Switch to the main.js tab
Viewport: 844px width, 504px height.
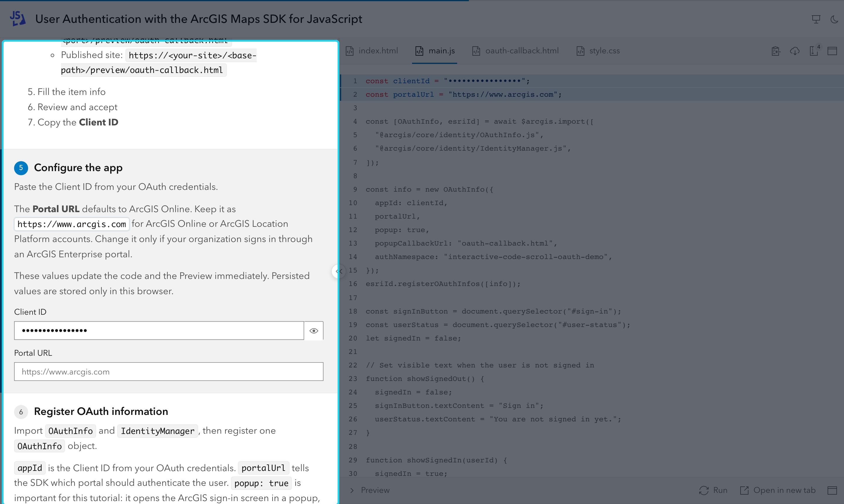[x=435, y=51]
